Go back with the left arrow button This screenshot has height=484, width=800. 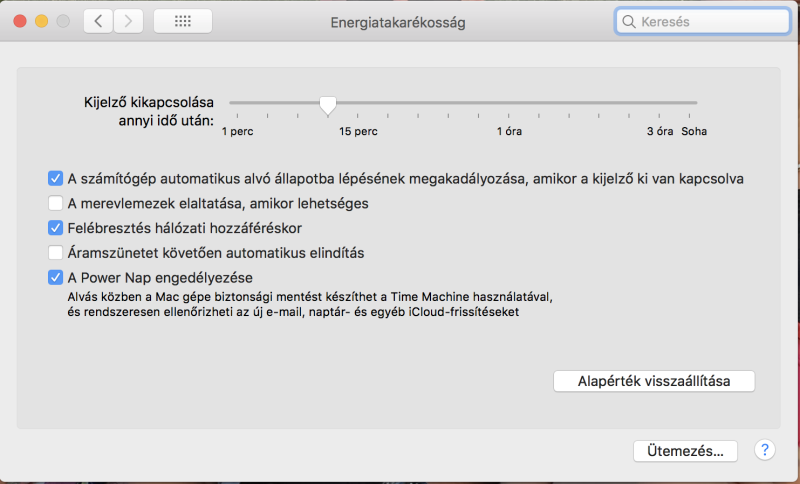[x=98, y=21]
